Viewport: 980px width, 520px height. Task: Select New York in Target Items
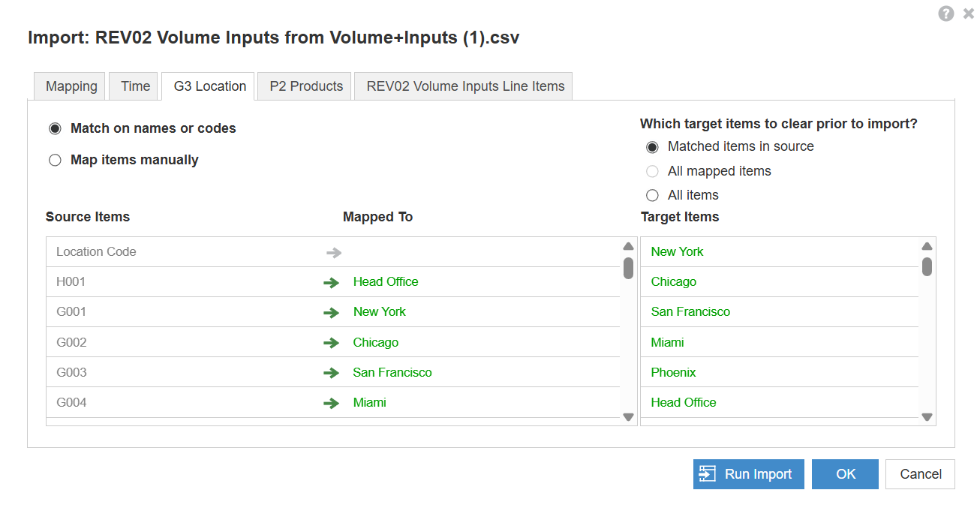pos(780,252)
